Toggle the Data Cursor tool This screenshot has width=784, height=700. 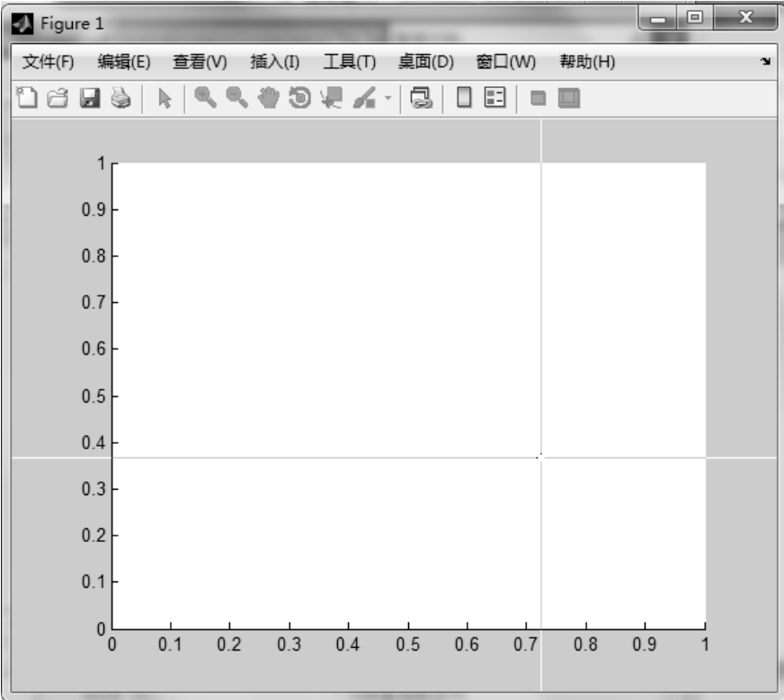tap(331, 98)
